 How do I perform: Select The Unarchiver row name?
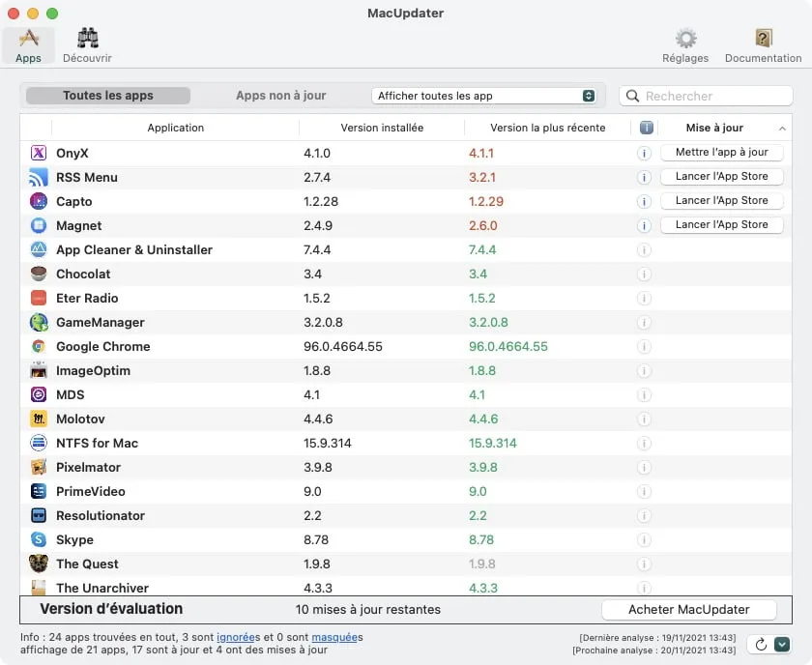[102, 588]
